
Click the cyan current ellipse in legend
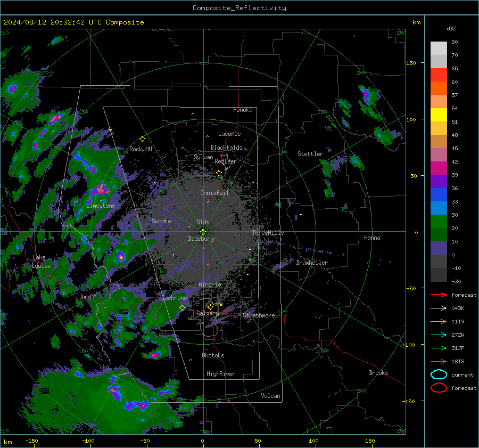coord(439,374)
